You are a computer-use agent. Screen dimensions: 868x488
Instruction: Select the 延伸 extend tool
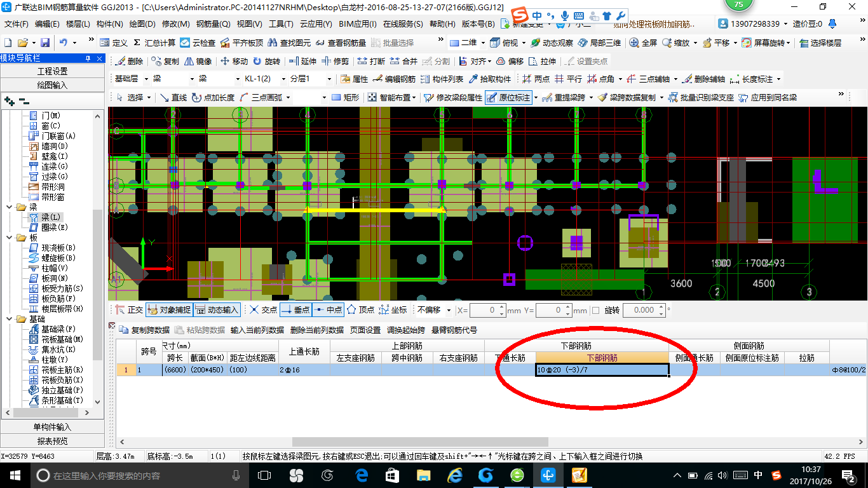coord(302,61)
